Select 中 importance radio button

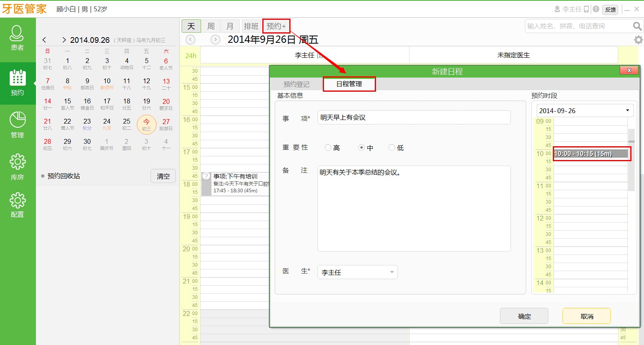[x=362, y=148]
